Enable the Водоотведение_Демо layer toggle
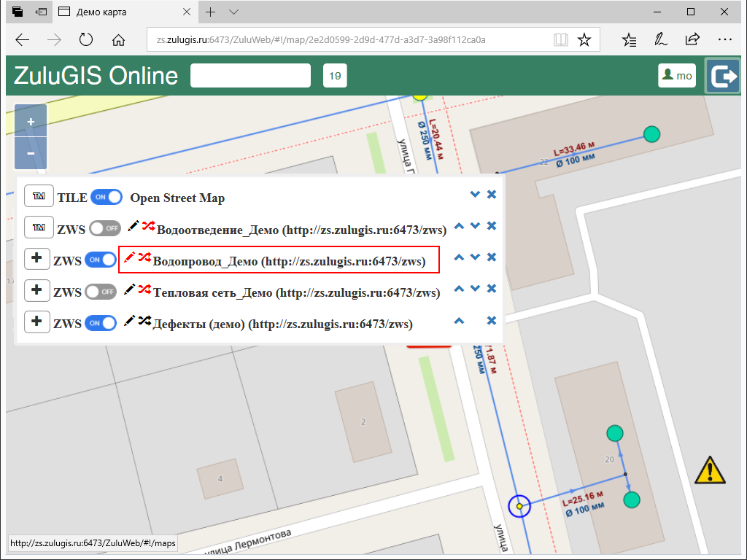 106,228
